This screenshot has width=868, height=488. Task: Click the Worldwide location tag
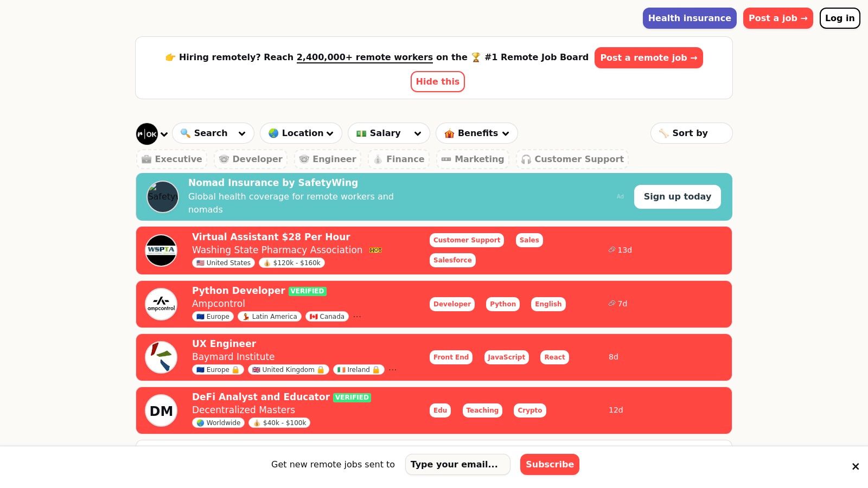click(218, 423)
